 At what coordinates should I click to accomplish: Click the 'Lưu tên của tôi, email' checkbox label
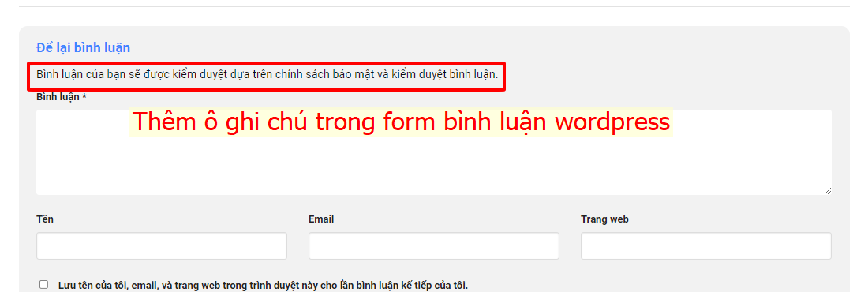pos(263,286)
